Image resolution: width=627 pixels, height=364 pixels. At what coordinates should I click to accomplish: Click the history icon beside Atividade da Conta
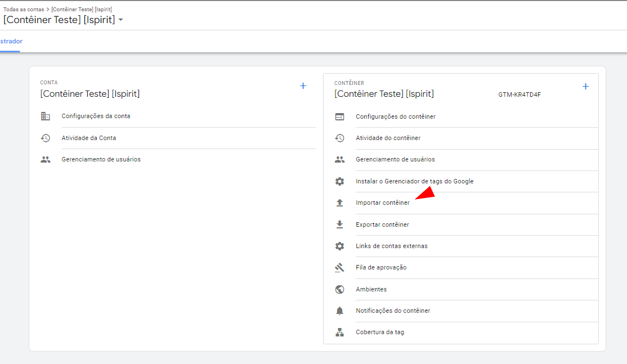[x=46, y=138]
